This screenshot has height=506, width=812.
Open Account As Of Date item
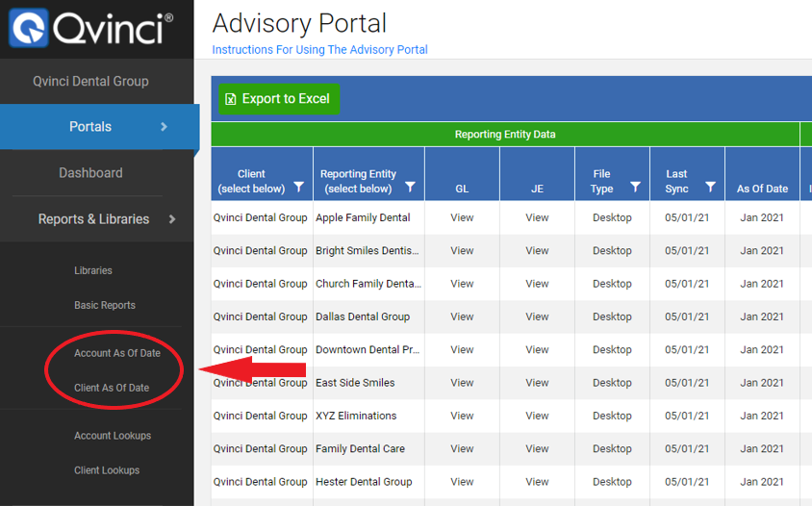tap(117, 353)
